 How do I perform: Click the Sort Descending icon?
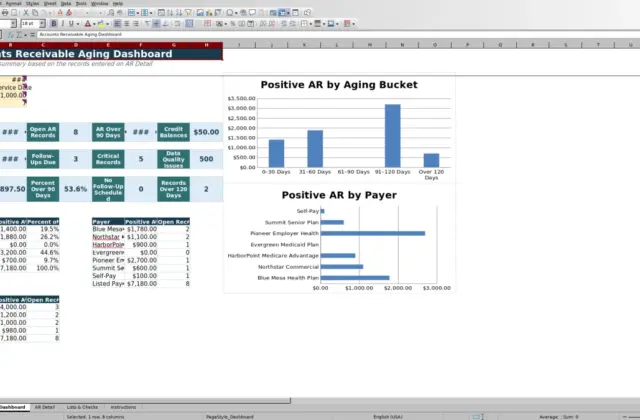pyautogui.click(x=179, y=13)
